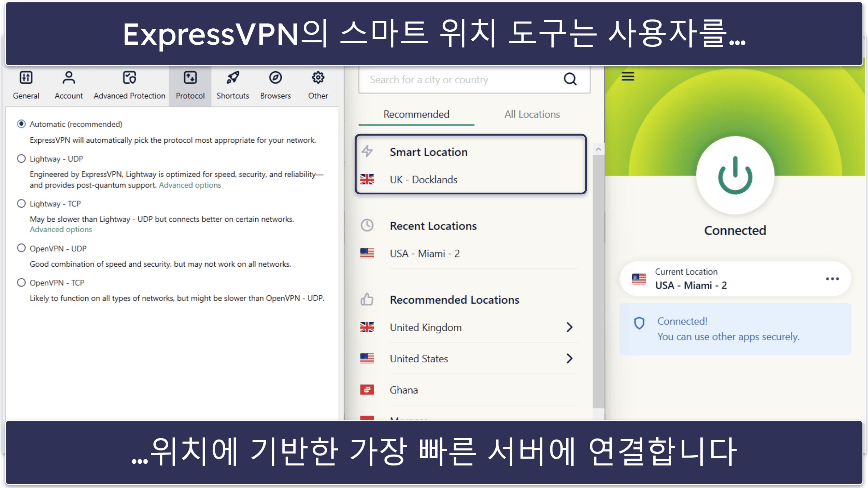Expand United Kingdom server list chevron
Viewport: 868px width, 488px height.
point(569,327)
